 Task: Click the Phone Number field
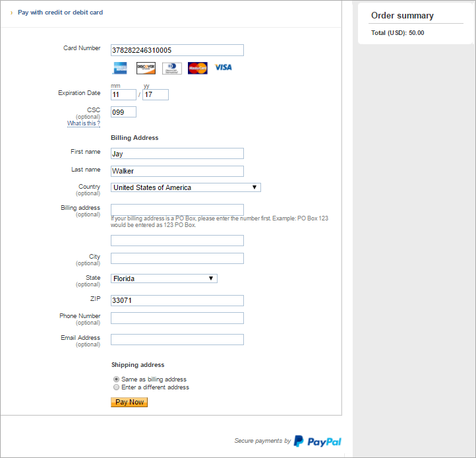click(177, 318)
